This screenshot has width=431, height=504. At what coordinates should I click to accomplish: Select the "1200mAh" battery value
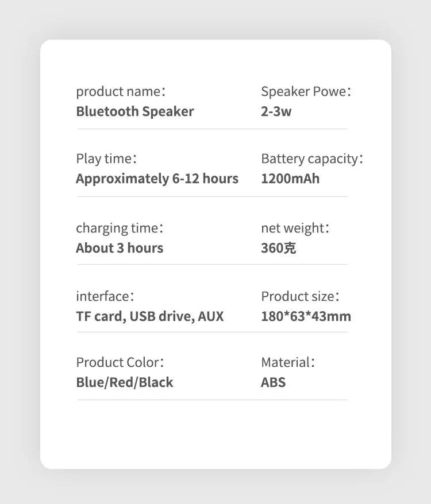pos(290,179)
